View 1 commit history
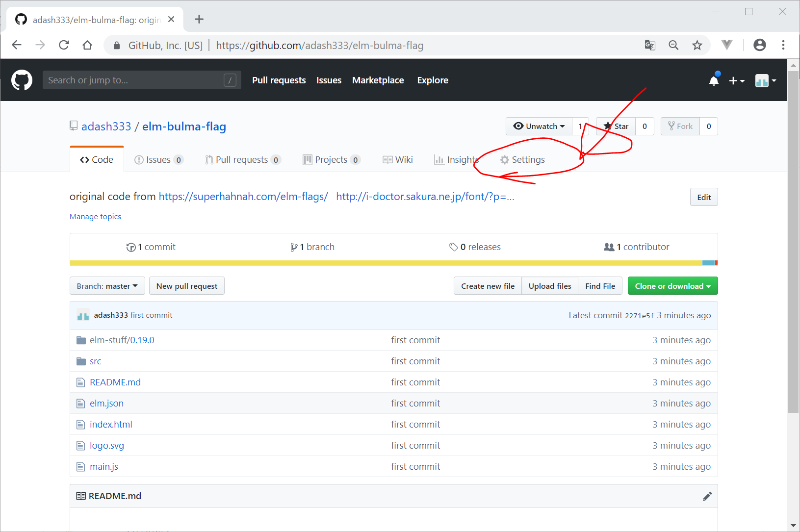The height and width of the screenshot is (532, 800). (151, 247)
